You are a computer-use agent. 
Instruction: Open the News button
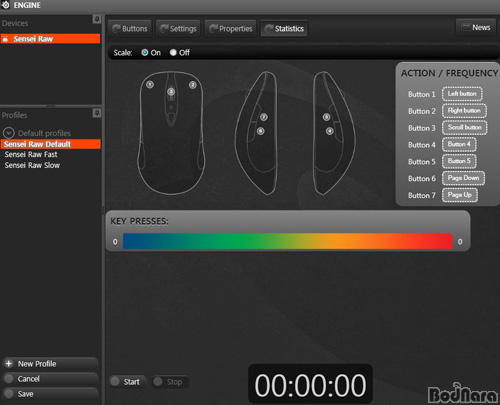(x=476, y=27)
